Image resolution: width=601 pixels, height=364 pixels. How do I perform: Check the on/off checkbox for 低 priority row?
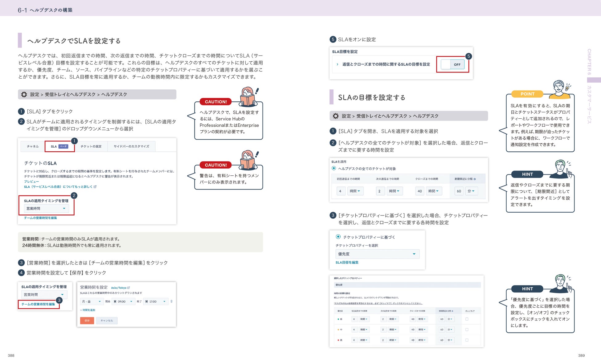pos(467,319)
